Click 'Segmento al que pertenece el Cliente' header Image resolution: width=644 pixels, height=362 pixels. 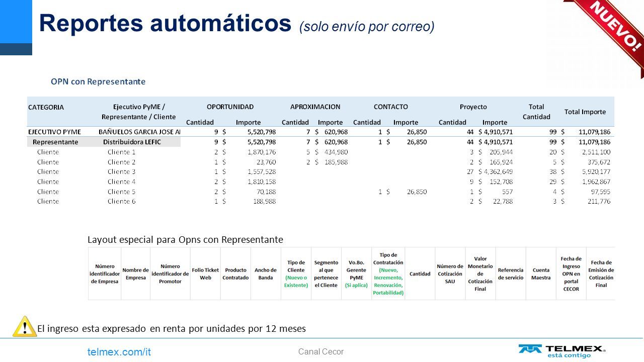click(326, 274)
